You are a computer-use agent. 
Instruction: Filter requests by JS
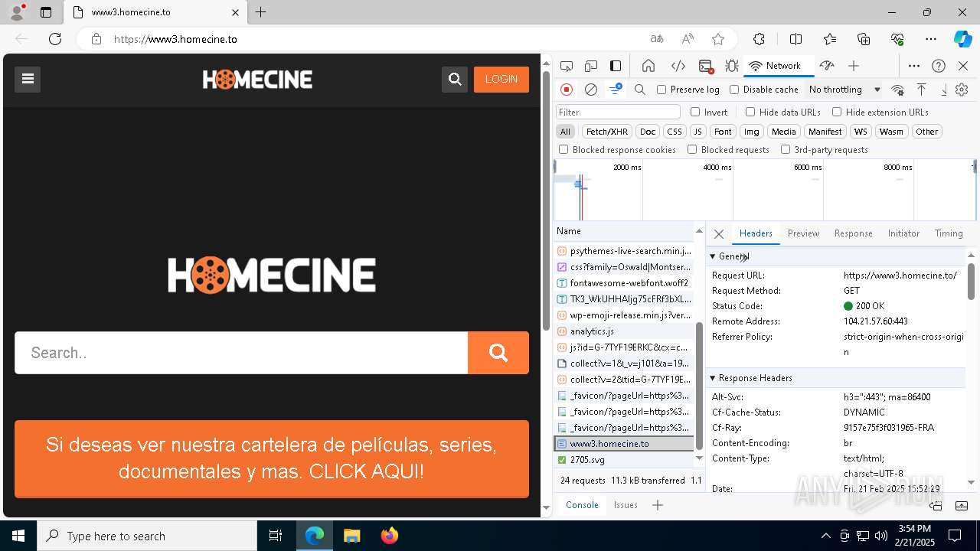pos(697,132)
